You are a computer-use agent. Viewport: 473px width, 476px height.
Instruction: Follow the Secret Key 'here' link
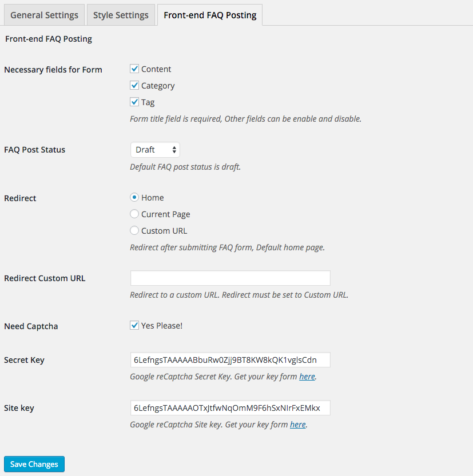click(307, 377)
